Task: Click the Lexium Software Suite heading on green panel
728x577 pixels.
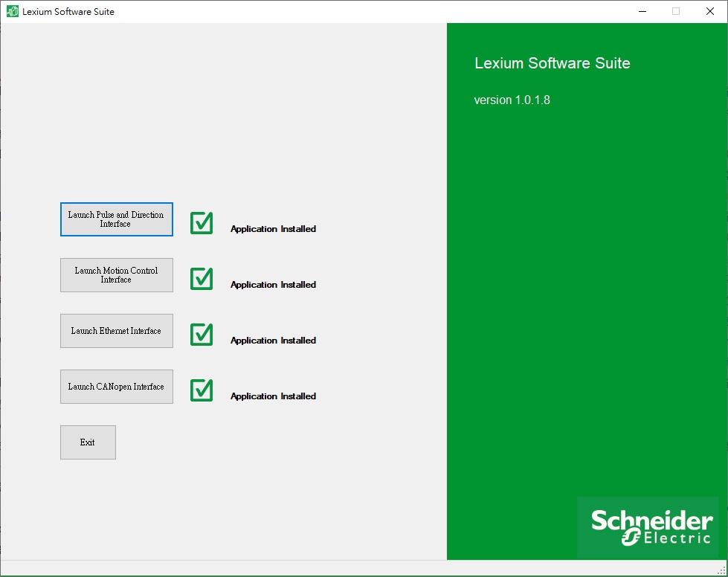Action: [553, 64]
